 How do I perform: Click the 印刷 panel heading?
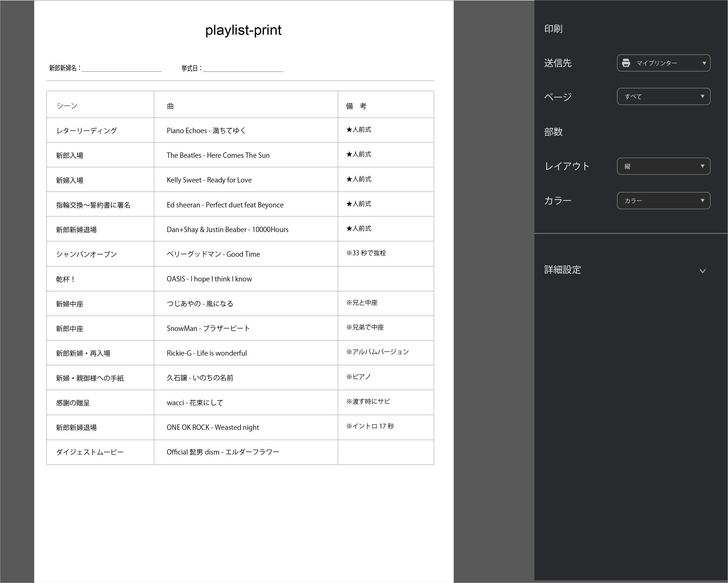coord(554,29)
